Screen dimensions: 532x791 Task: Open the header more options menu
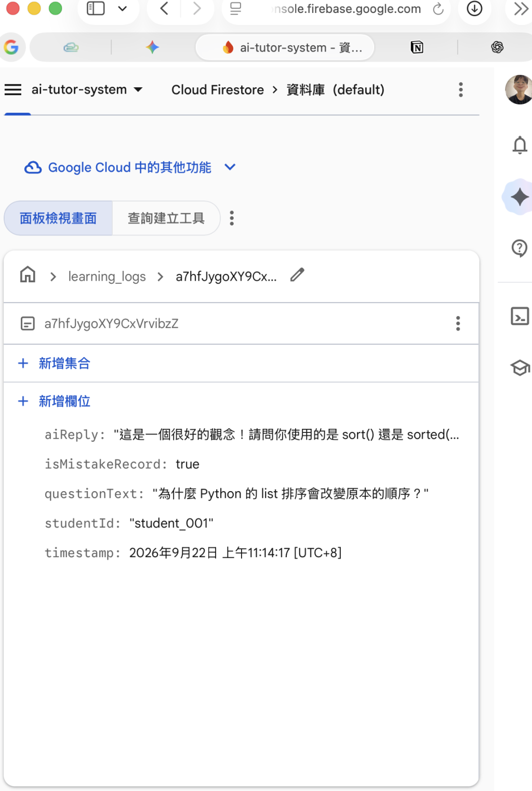coord(461,90)
